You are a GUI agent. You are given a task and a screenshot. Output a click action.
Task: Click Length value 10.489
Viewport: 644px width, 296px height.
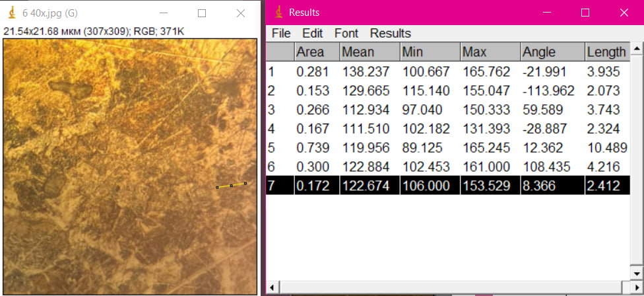click(x=607, y=148)
